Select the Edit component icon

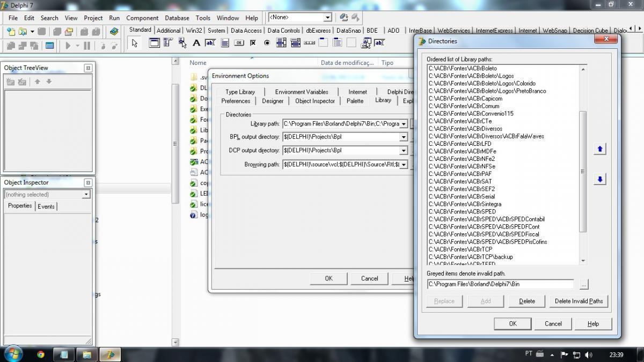click(x=210, y=43)
